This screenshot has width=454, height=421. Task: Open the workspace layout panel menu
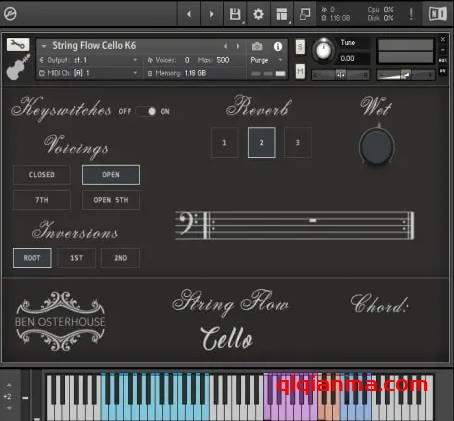click(x=282, y=14)
